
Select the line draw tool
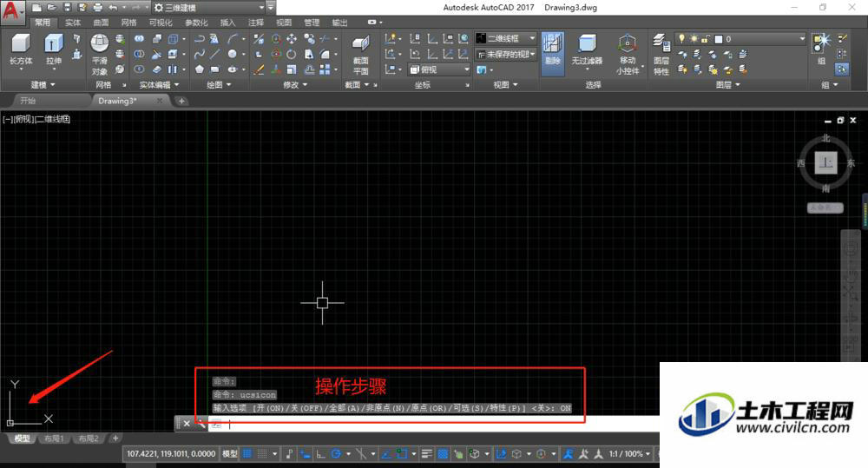214,55
